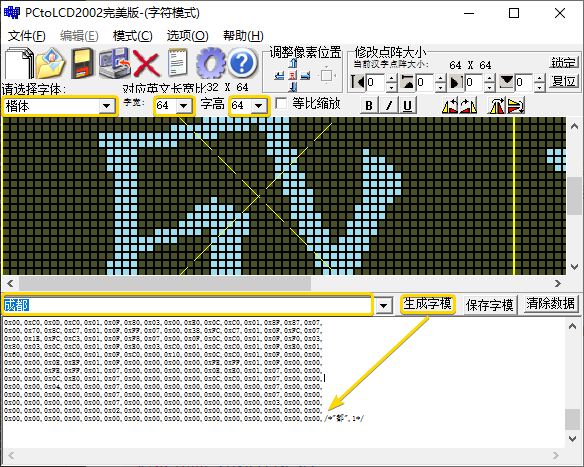This screenshot has width=584, height=467.
Task: Toggle underline U font style
Action: [407, 106]
